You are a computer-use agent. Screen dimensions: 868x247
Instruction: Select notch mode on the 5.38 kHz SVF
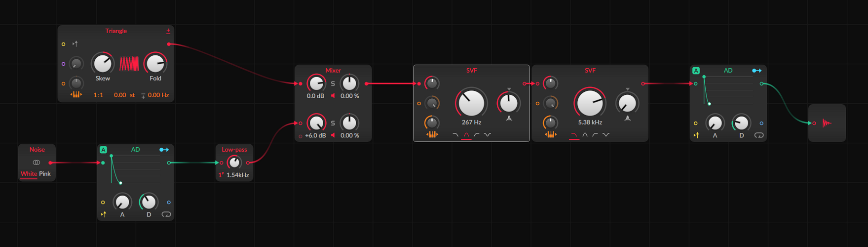(606, 135)
